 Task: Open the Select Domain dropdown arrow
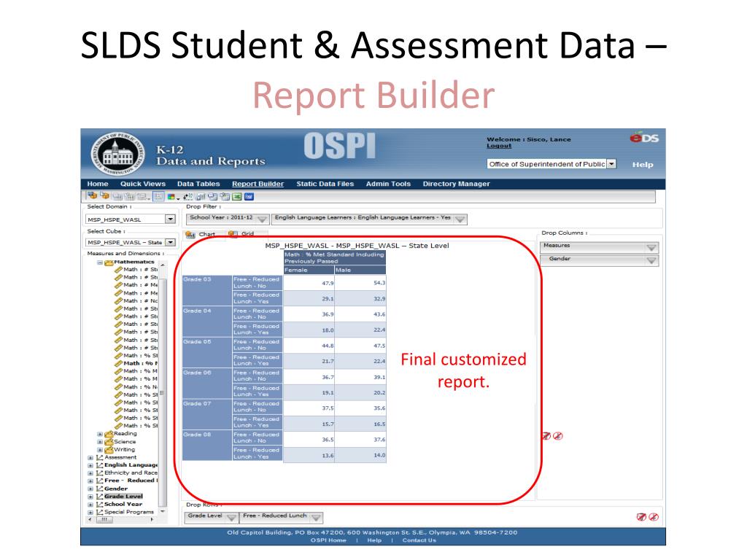coord(170,219)
